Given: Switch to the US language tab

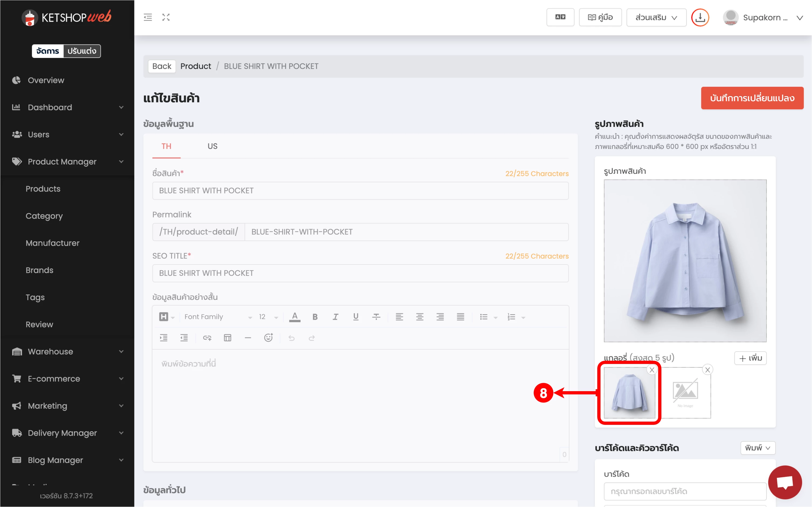Looking at the screenshot, I should tap(212, 146).
